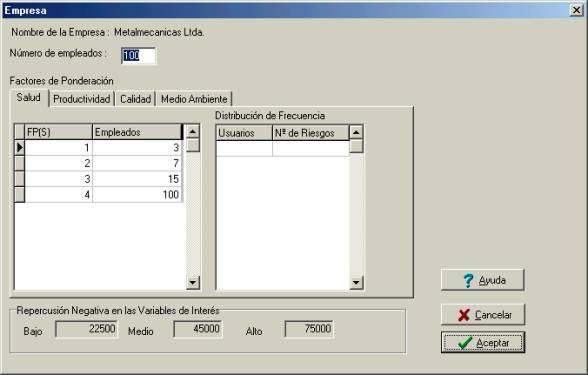Image resolution: width=588 pixels, height=375 pixels.
Task: Click row selector for FP(S) row 4
Action: (x=20, y=195)
